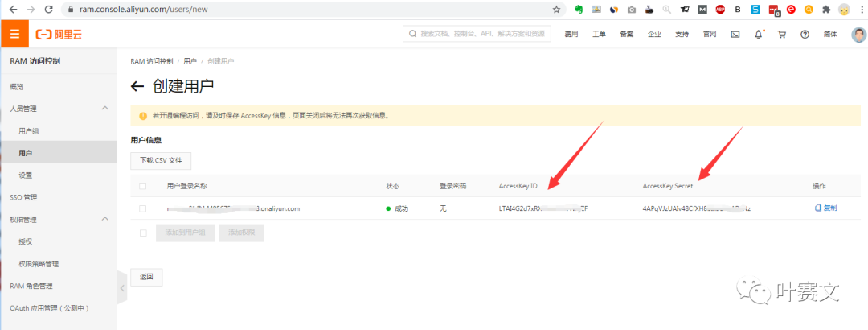Open the 简体 language selector
The height and width of the screenshot is (330, 868).
point(830,35)
